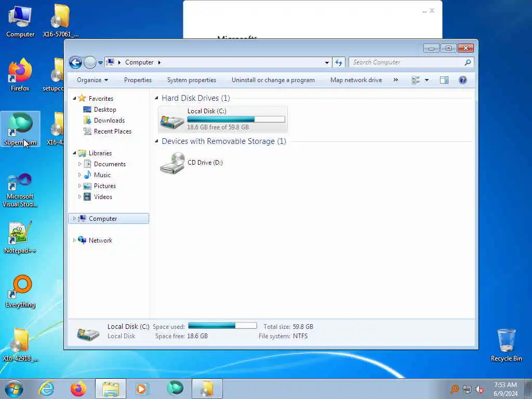
Task: Switch to the installer folder taskbar button
Action: [207, 389]
